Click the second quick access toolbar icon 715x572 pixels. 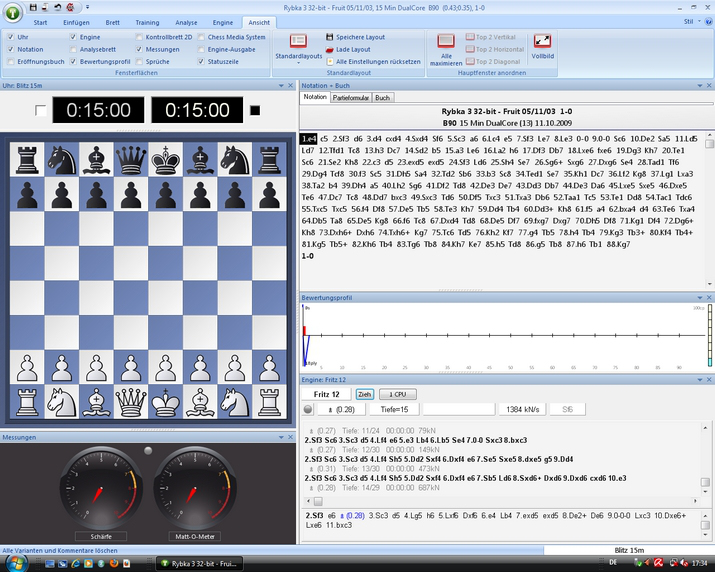click(x=45, y=7)
